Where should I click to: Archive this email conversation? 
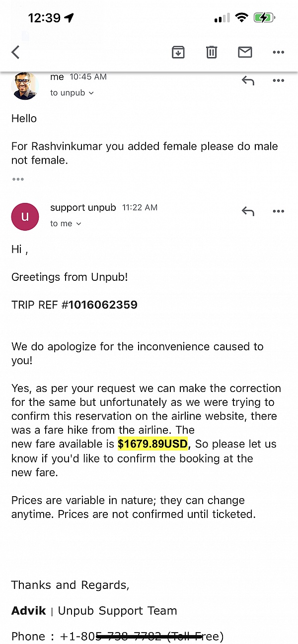[178, 52]
